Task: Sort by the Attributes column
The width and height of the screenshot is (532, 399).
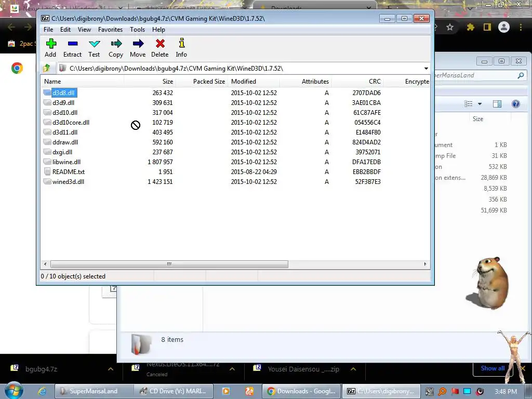Action: (x=305, y=82)
